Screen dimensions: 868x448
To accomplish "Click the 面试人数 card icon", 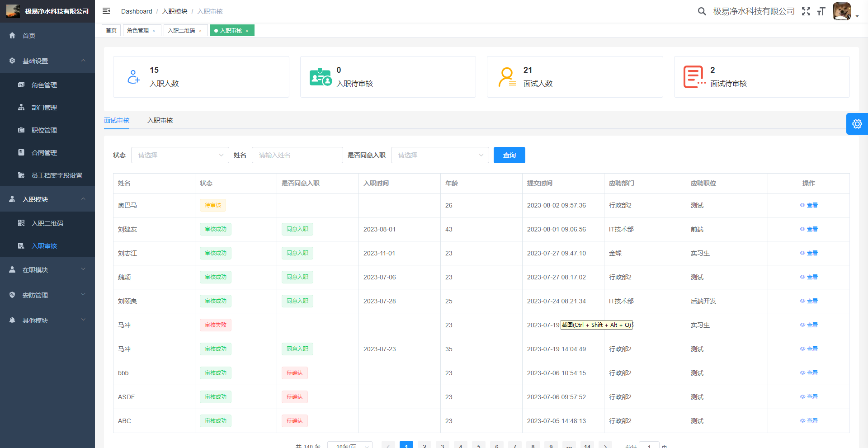I will (x=507, y=77).
